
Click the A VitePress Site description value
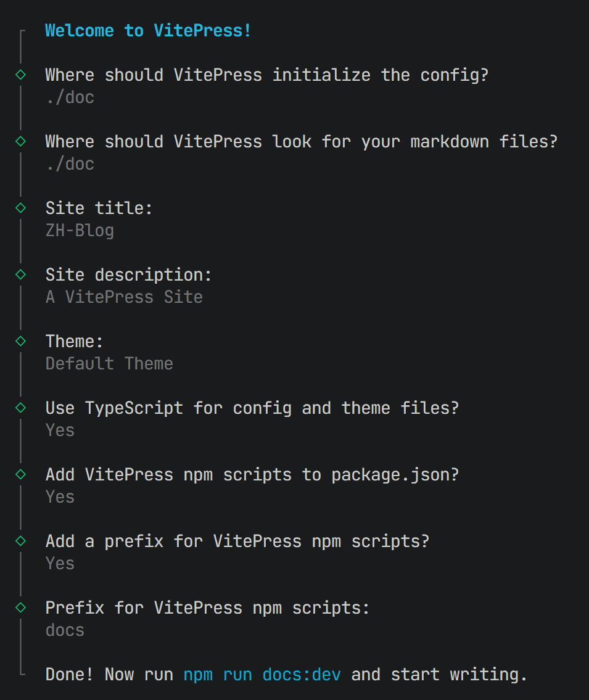click(x=124, y=297)
